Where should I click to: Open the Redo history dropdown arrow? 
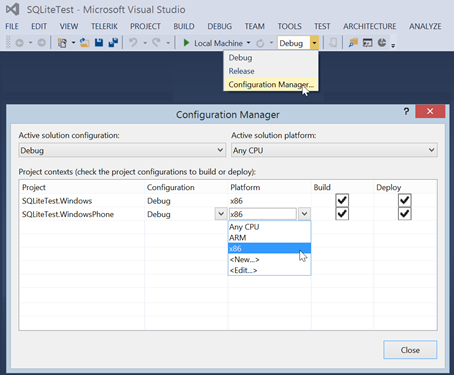[x=168, y=43]
